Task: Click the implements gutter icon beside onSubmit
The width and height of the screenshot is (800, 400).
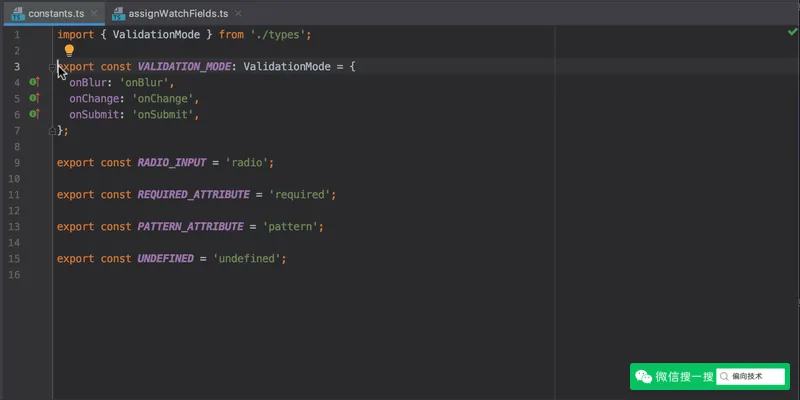Action: pyautogui.click(x=34, y=114)
